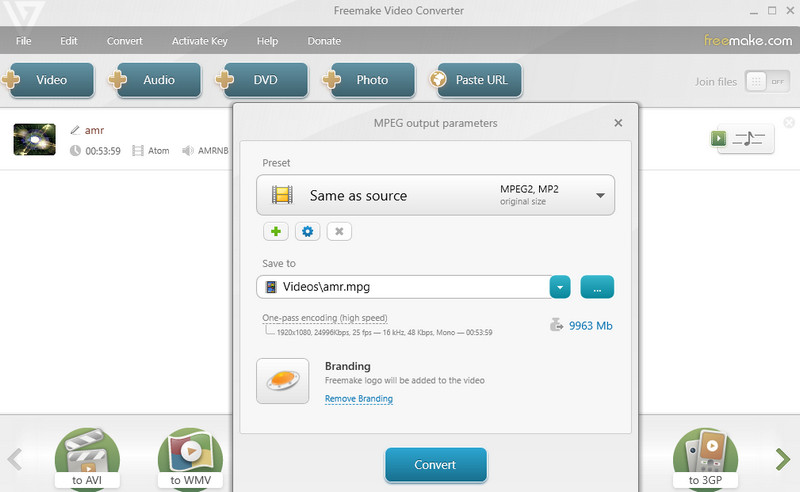
Task: Add a disc with the DVD button
Action: click(x=266, y=80)
